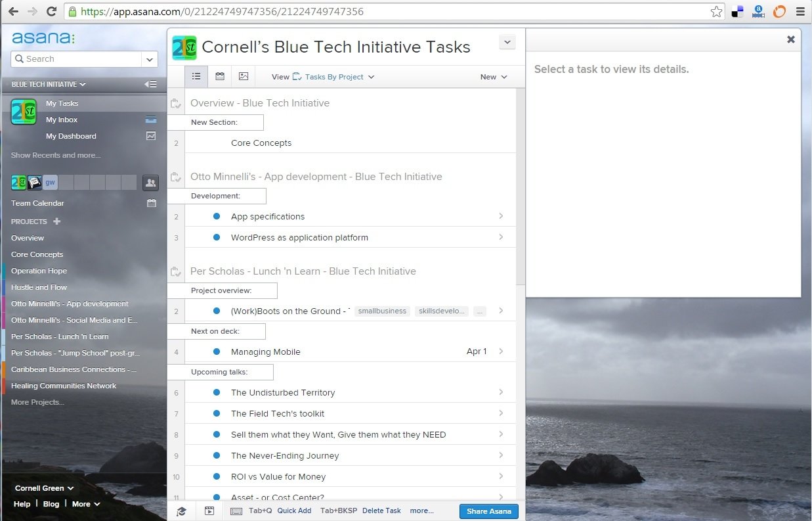Click Delete Task link

point(381,510)
